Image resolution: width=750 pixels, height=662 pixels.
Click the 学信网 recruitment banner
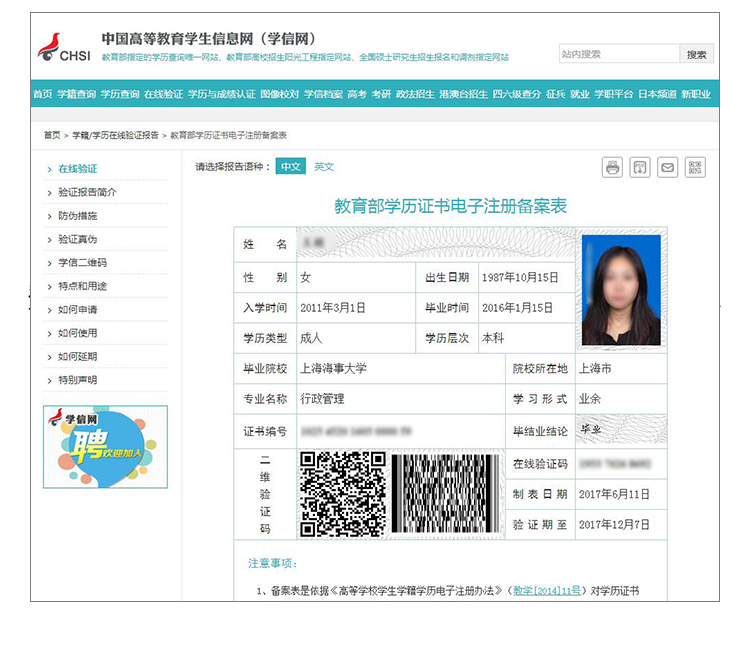click(105, 446)
